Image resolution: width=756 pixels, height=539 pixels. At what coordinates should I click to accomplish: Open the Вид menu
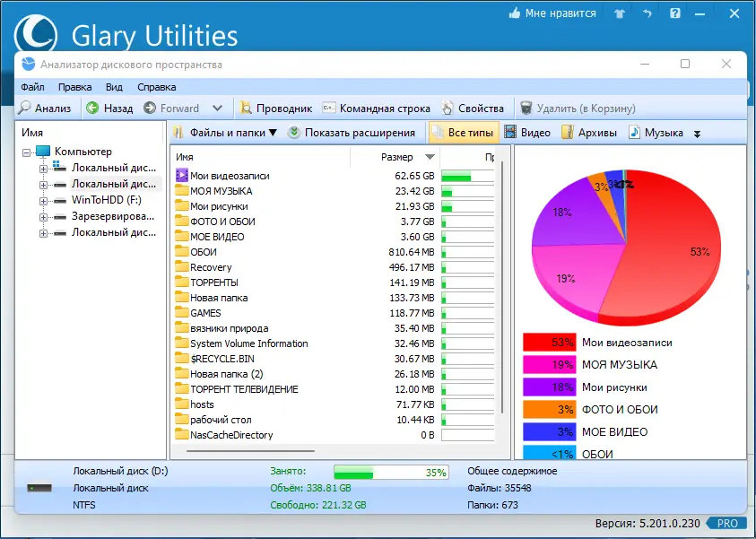point(114,87)
